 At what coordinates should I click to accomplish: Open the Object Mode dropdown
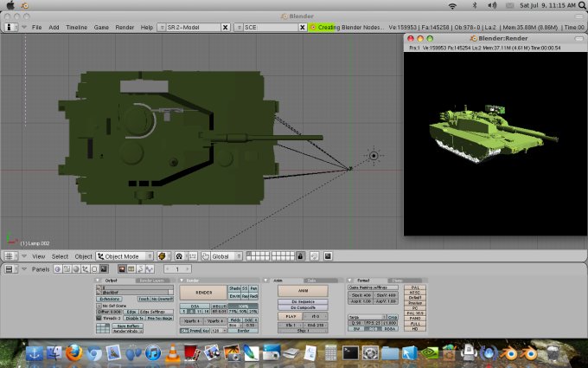coord(124,256)
